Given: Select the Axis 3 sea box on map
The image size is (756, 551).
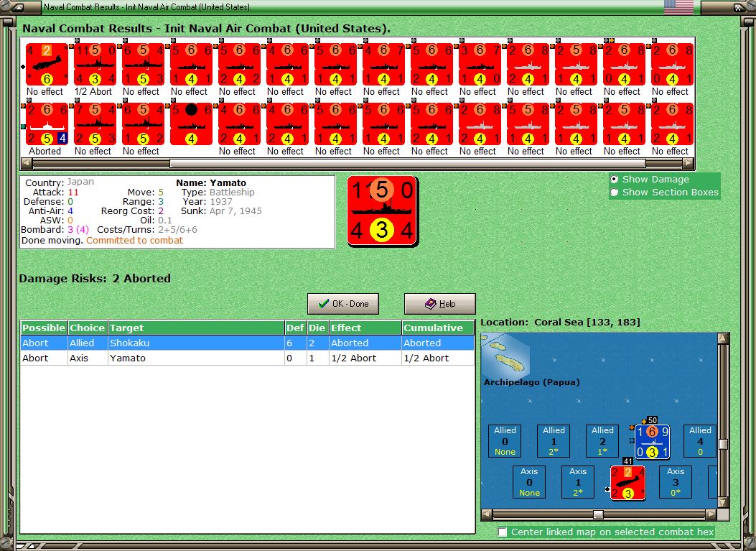Looking at the screenshot, I should coord(676,482).
